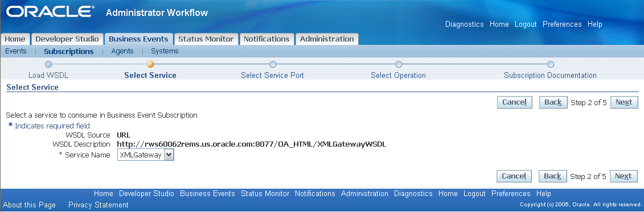Image resolution: width=644 pixels, height=212 pixels.
Task: Select the Subscriptions subtab
Action: point(68,51)
